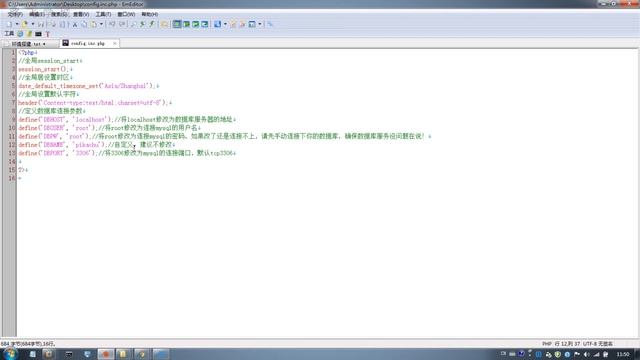Viewport: 640px width, 360px height.
Task: Toggle the second green wrap mode icon
Action: click(186, 24)
